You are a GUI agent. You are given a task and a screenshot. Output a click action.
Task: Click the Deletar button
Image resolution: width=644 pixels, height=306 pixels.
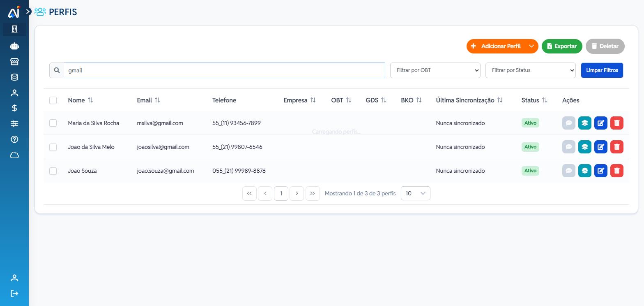tap(605, 46)
